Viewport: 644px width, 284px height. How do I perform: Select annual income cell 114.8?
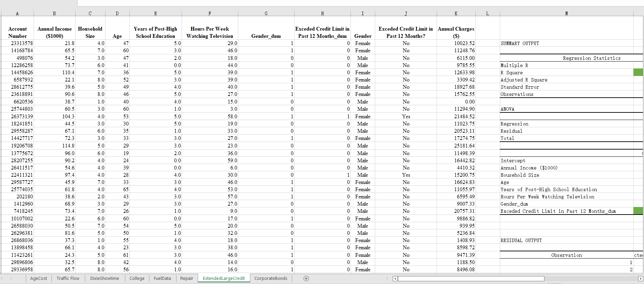point(55,146)
